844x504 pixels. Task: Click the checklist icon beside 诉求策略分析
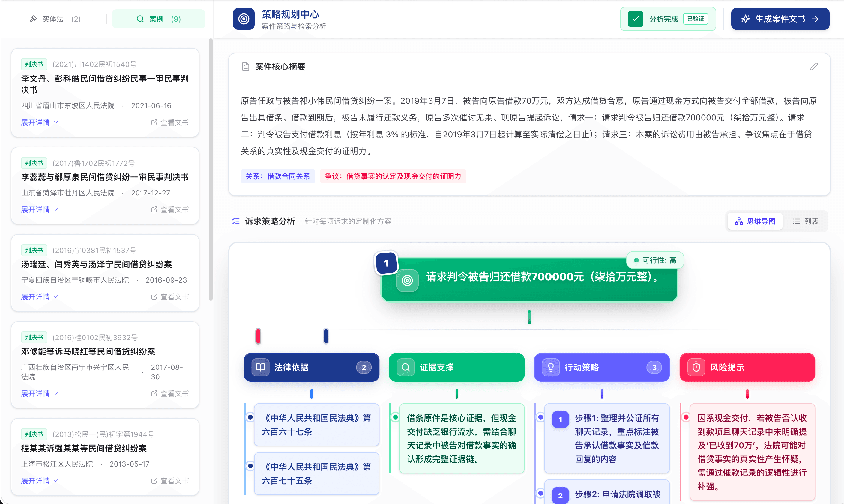tap(235, 221)
